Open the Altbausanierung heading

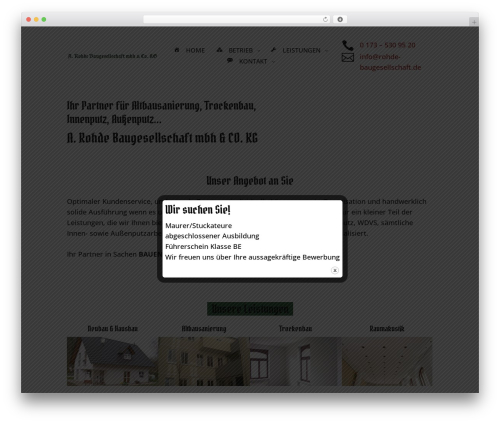tap(204, 329)
